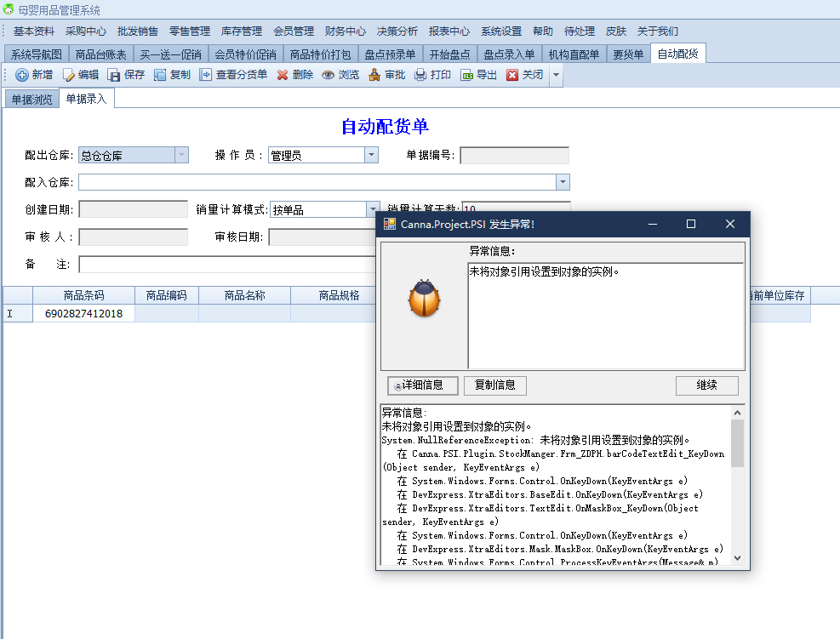Open the 操作员 dropdown arrow
The width and height of the screenshot is (840, 639).
coord(371,155)
